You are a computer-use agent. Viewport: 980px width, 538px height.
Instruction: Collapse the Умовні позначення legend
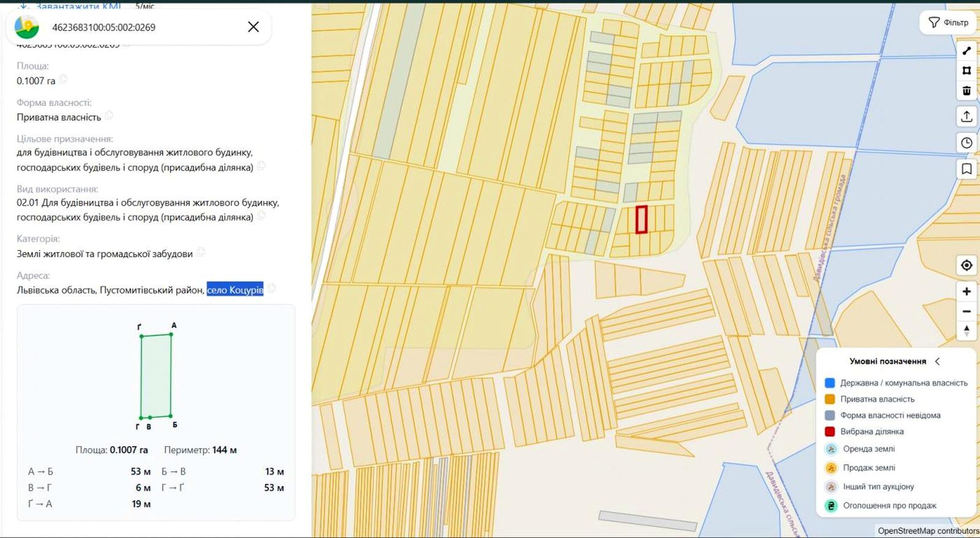937,362
